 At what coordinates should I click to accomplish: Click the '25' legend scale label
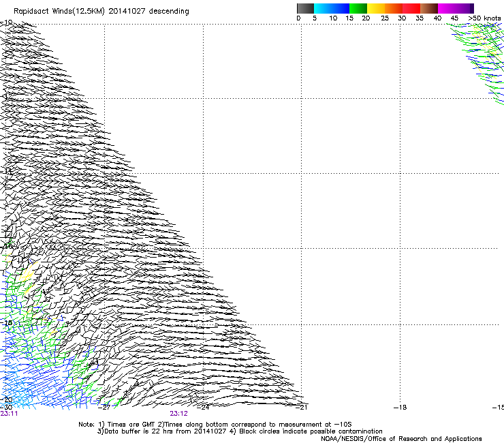(385, 18)
